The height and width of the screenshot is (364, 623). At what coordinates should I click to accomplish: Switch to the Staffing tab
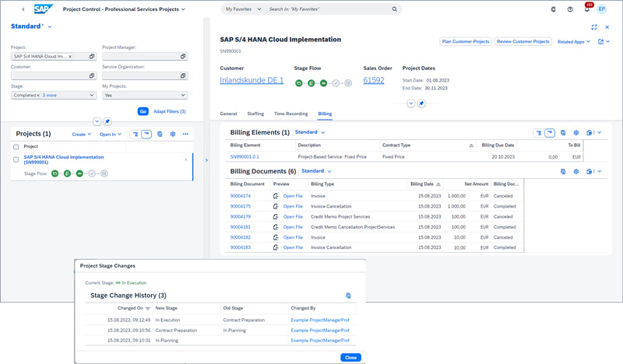click(255, 114)
